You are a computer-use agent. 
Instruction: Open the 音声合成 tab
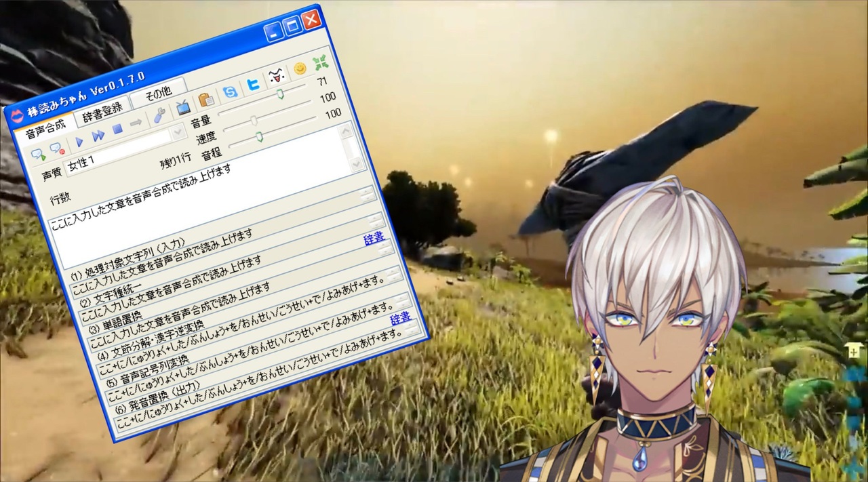[45, 128]
